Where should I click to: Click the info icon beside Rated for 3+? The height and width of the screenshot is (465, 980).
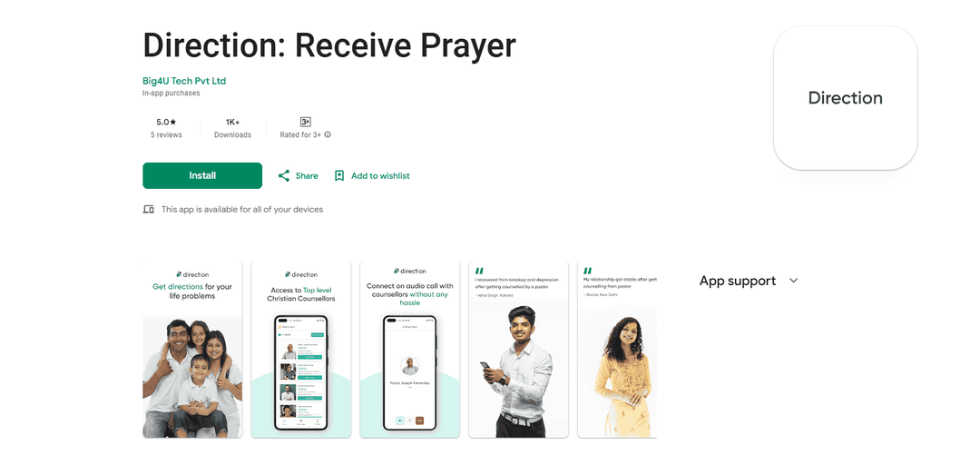coord(328,134)
